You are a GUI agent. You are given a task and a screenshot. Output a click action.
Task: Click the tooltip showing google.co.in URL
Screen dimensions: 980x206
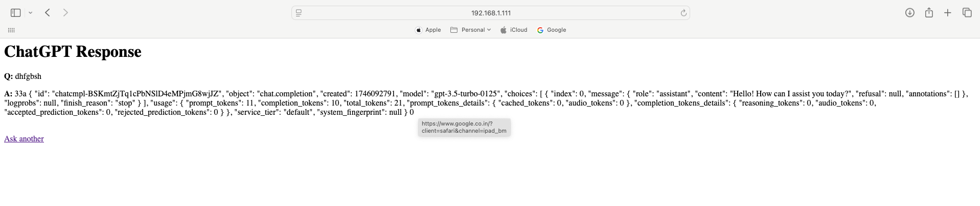pyautogui.click(x=464, y=127)
